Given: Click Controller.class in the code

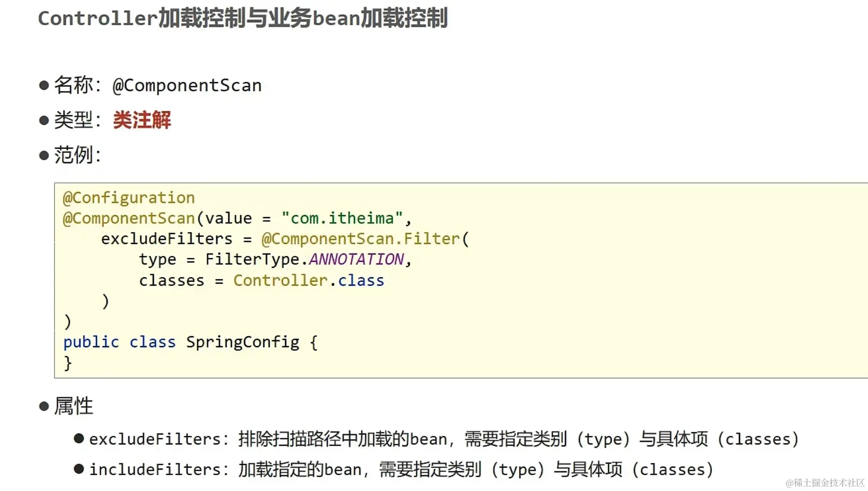Looking at the screenshot, I should pyautogui.click(x=309, y=281).
